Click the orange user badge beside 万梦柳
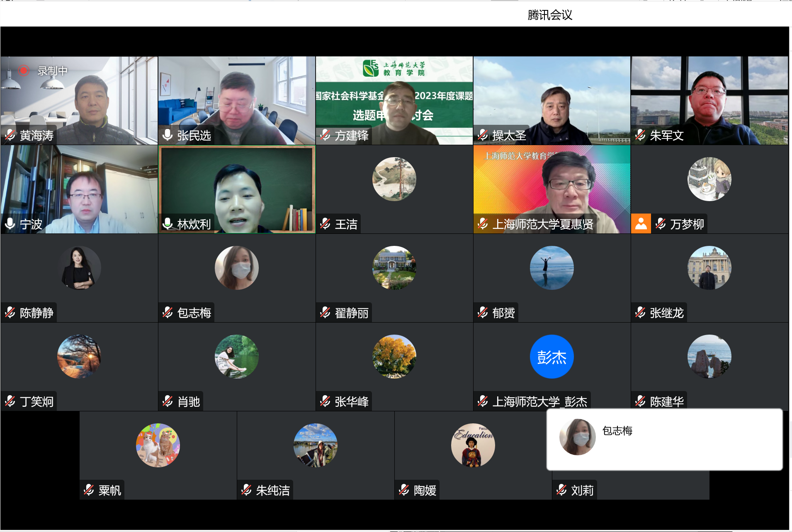Viewport: 792px width, 532px height. click(641, 224)
